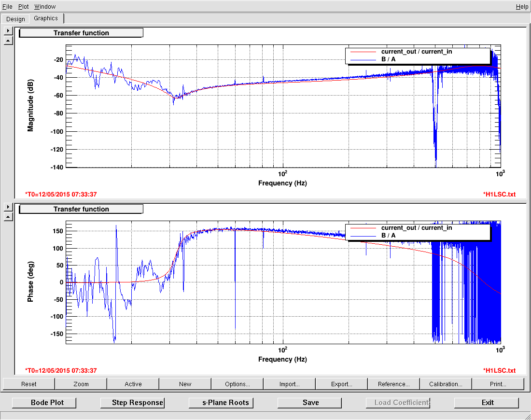Click up-arrow button beside magnitude plot
The height and width of the screenshot is (420, 531).
coord(8,41)
